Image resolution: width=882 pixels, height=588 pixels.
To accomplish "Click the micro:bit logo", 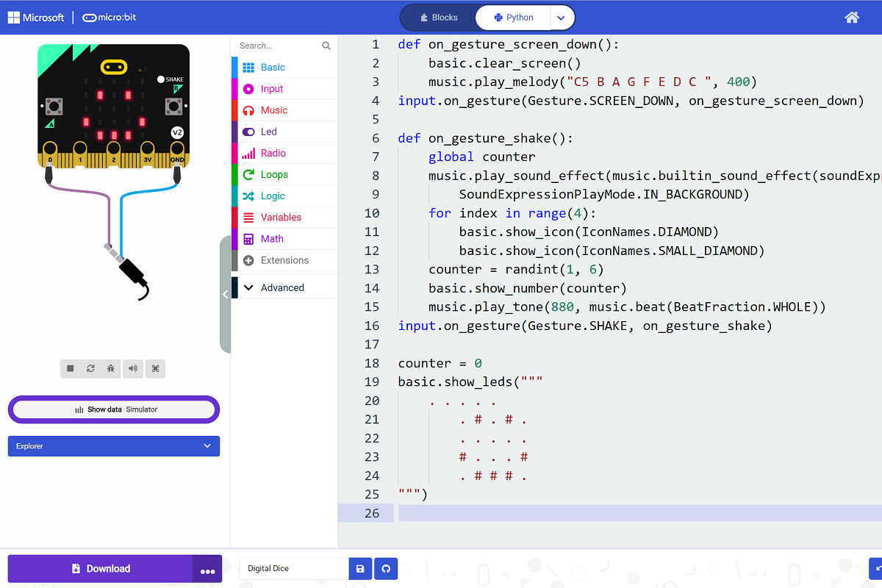I will 110,17.
